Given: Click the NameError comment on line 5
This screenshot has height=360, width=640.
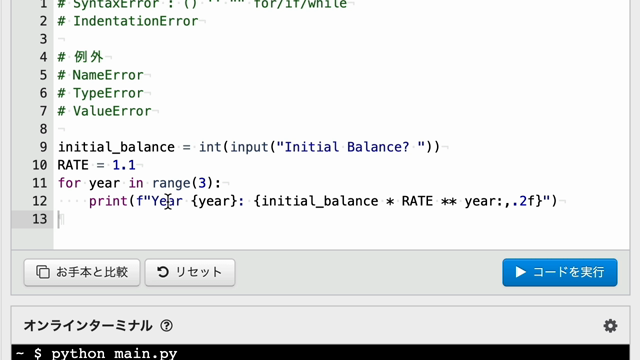Looking at the screenshot, I should tap(100, 75).
